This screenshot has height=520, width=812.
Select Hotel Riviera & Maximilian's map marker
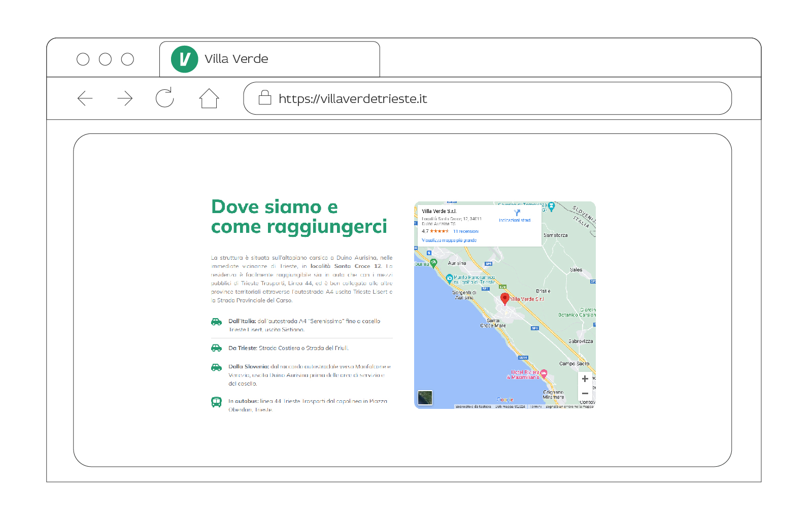(544, 374)
